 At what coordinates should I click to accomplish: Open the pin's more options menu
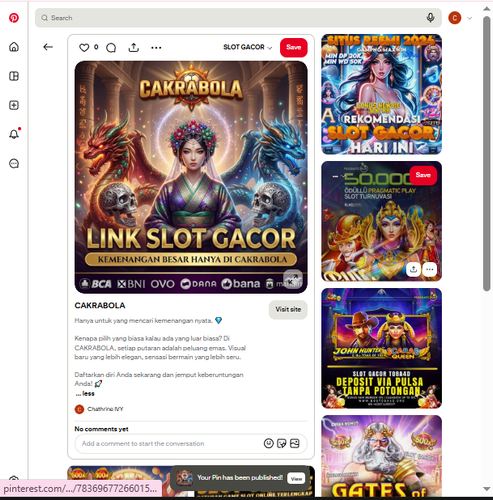(x=156, y=48)
